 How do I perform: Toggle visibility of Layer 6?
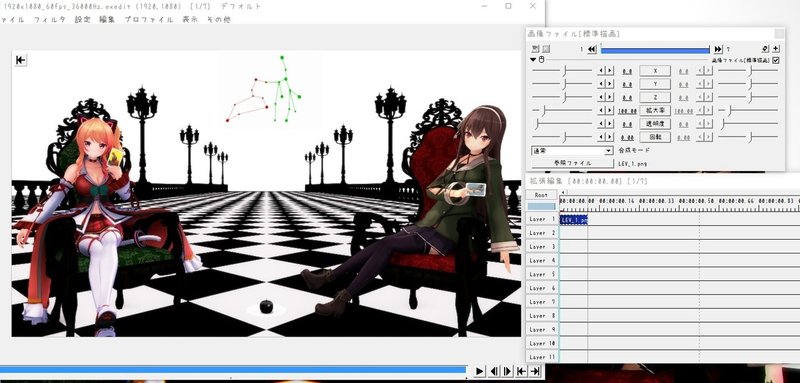coord(542,288)
